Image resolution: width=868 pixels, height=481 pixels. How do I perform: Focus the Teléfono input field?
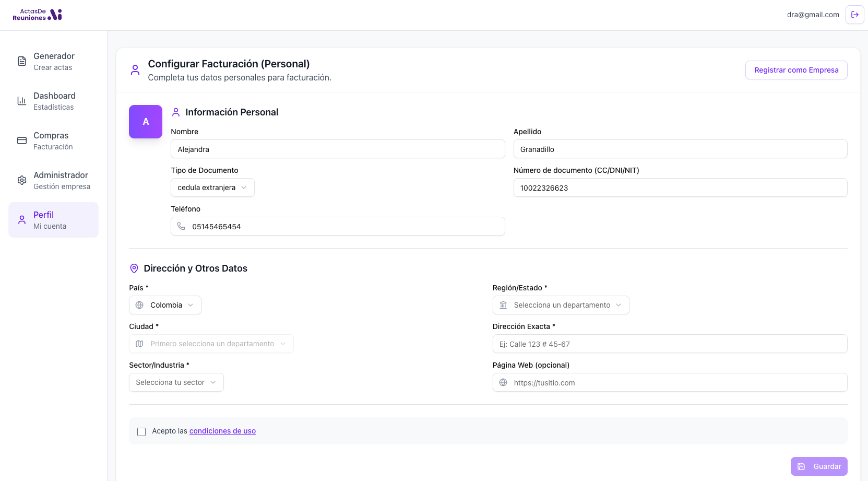[x=344, y=227]
